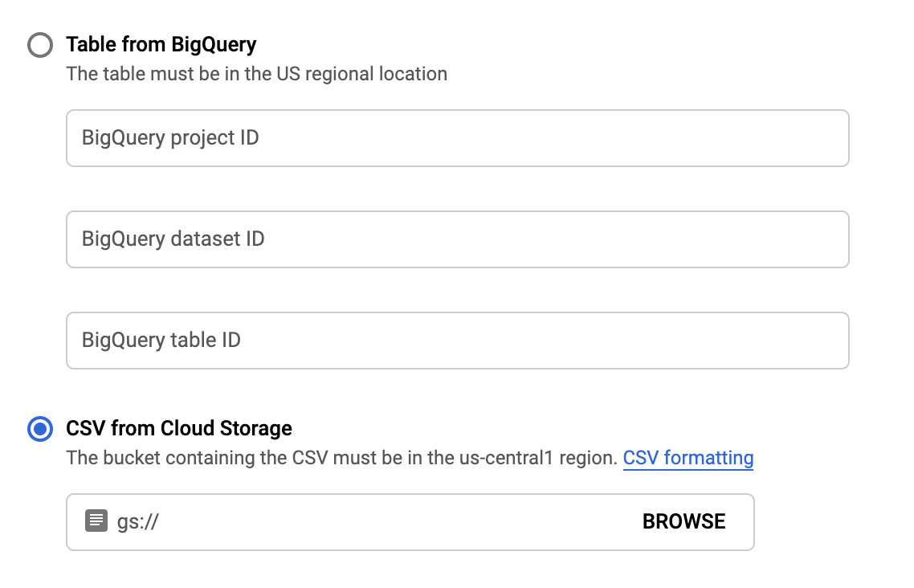Focus the BigQuery table ID input field
This screenshot has width=914, height=588.
click(457, 341)
